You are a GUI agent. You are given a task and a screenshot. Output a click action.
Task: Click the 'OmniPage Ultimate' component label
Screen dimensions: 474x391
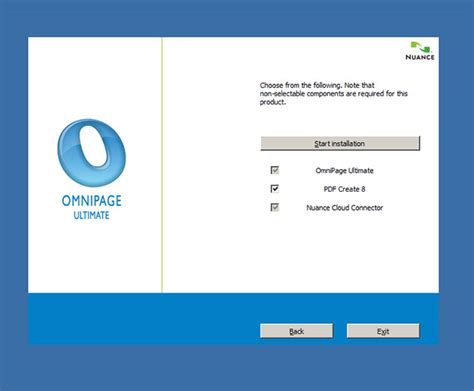[x=344, y=170]
